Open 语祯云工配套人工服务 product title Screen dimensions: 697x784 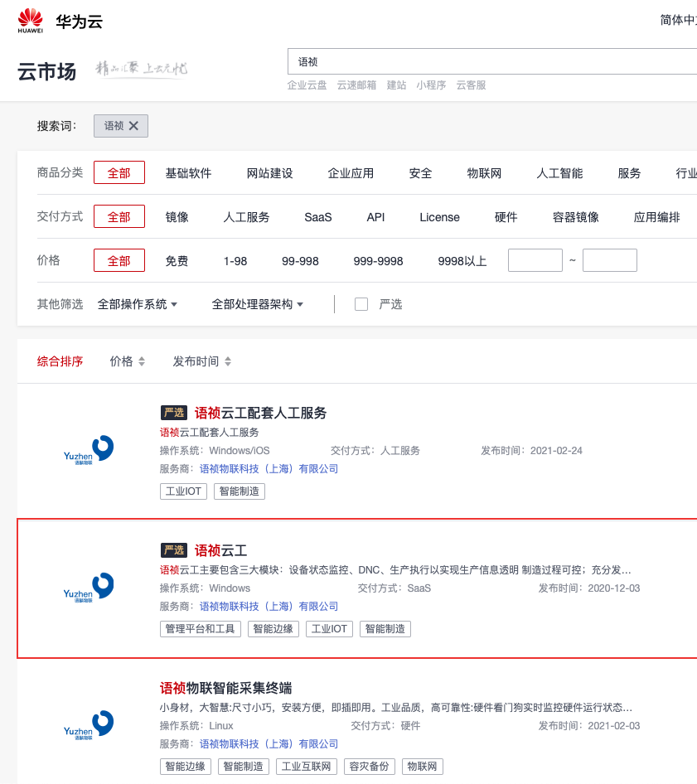coord(260,413)
